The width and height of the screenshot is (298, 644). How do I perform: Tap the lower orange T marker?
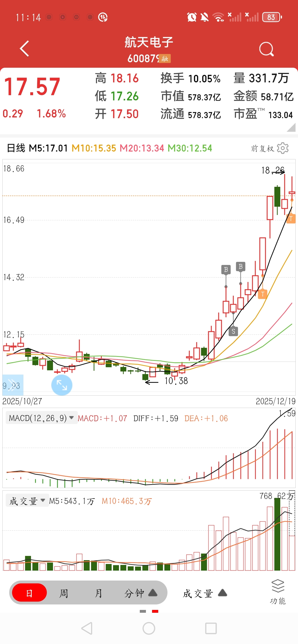click(263, 294)
